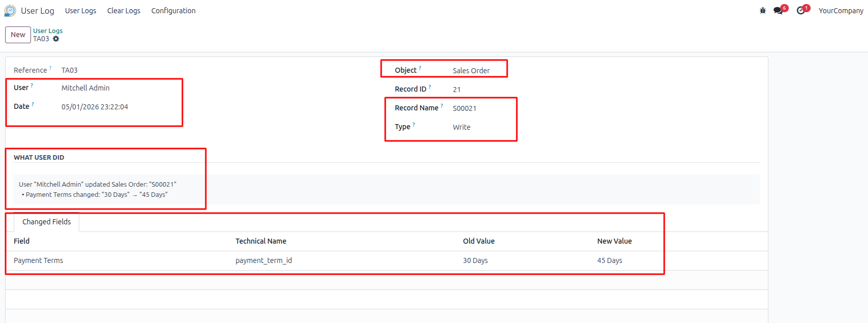Click the Mitchell Admin user value

(85, 88)
